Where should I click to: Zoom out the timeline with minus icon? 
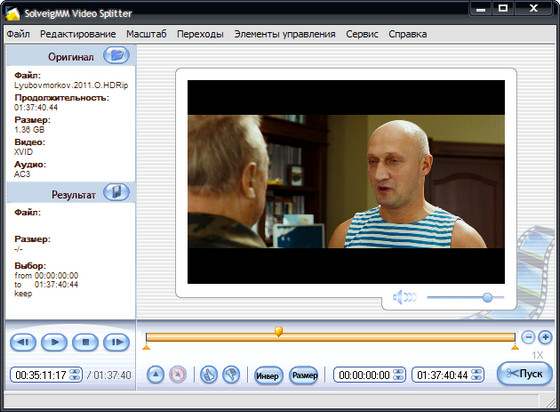click(x=528, y=337)
